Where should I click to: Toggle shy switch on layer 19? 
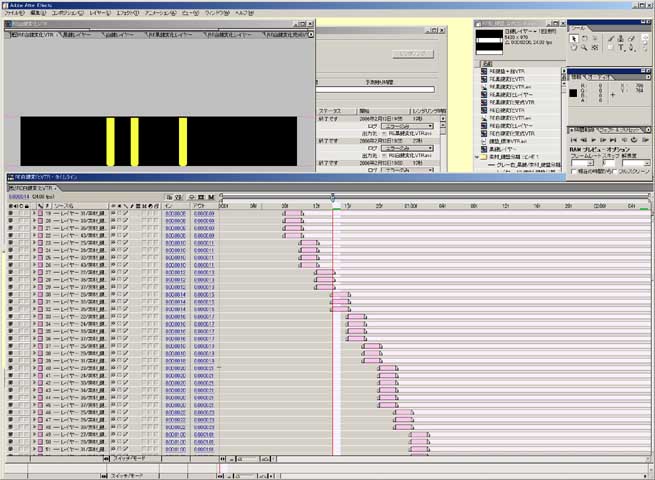[x=113, y=213]
